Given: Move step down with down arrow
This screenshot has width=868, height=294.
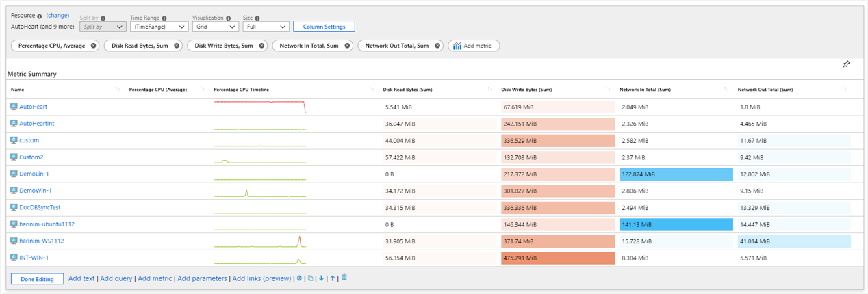Looking at the screenshot, I should (322, 278).
